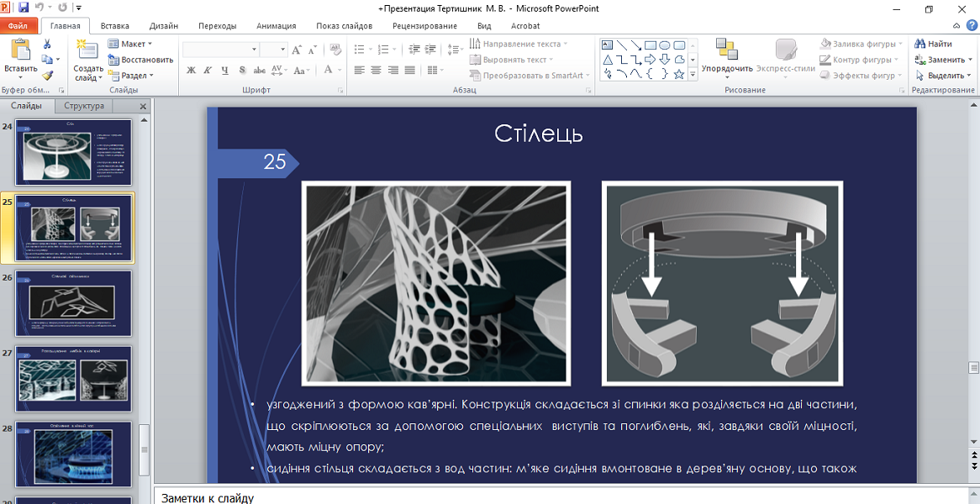Switch to the Переходы ribbon tab

tap(218, 26)
